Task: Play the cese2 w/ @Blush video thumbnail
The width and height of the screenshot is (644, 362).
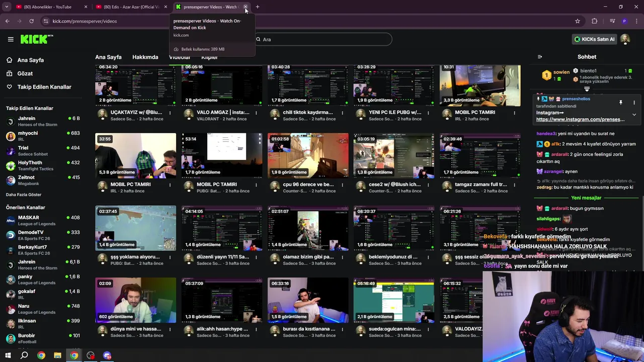Action: (x=394, y=156)
